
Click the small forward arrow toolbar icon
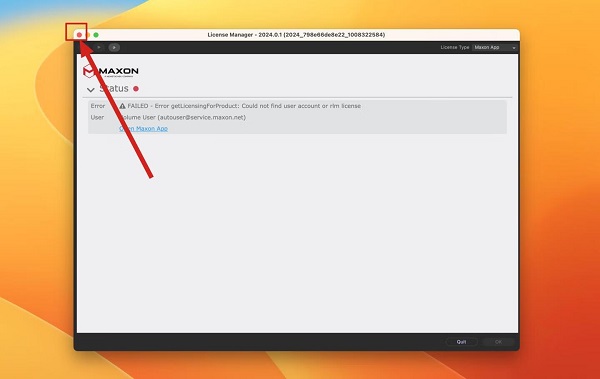click(99, 47)
